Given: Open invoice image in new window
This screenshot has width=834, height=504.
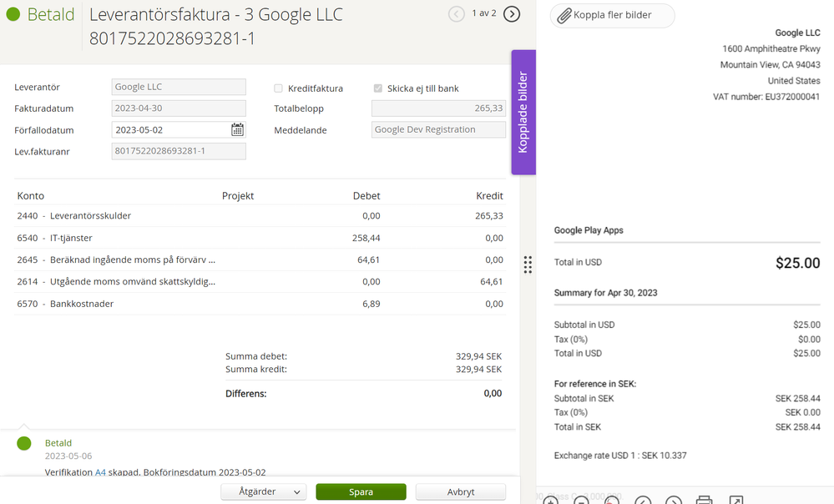Looking at the screenshot, I should coord(735,501).
